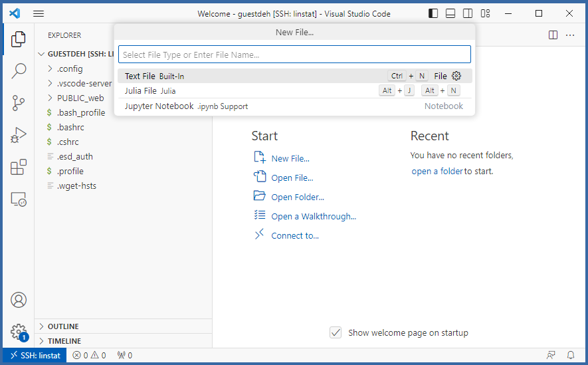Viewport: 588px width, 365px height.
Task: Click the notifications bell in status bar
Action: pyautogui.click(x=570, y=356)
